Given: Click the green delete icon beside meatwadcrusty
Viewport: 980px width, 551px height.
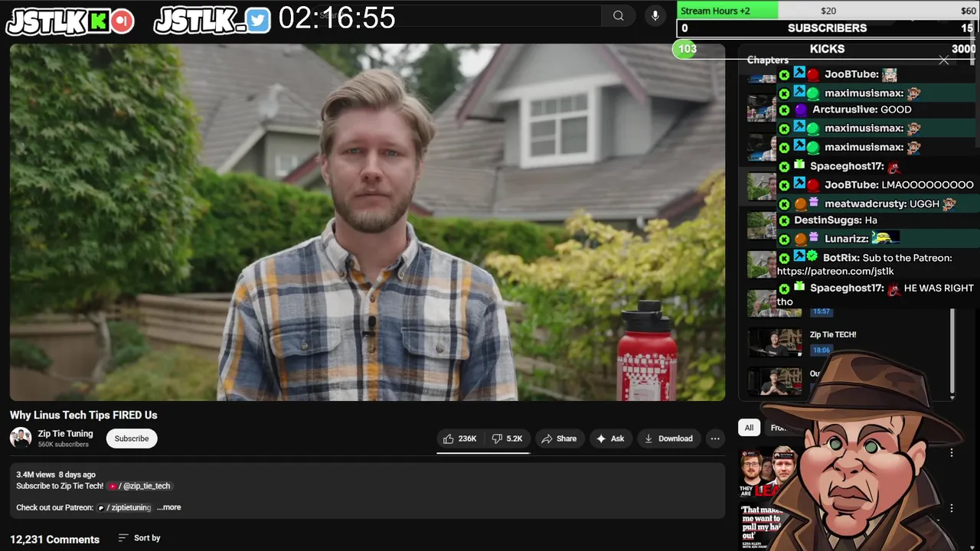Looking at the screenshot, I should 784,204.
